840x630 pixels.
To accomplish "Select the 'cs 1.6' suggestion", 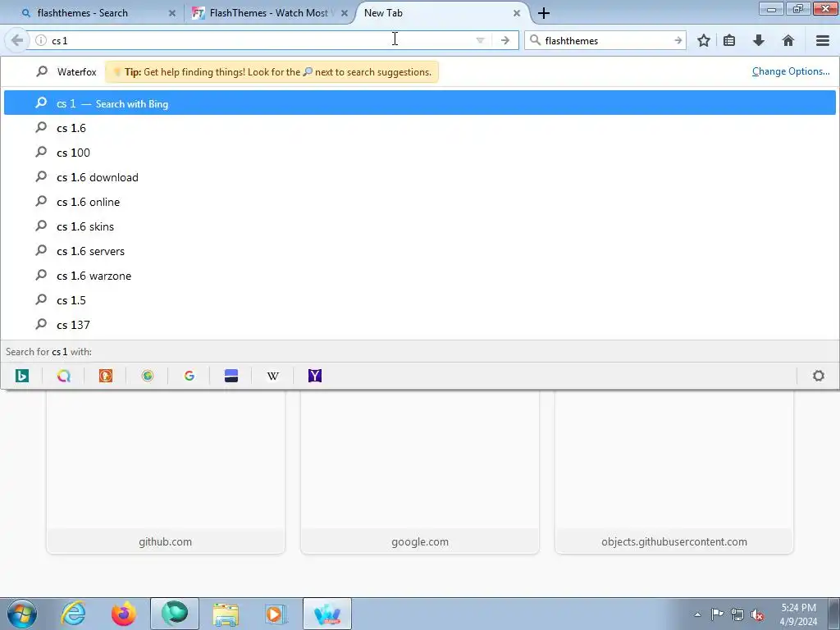I will [420, 128].
